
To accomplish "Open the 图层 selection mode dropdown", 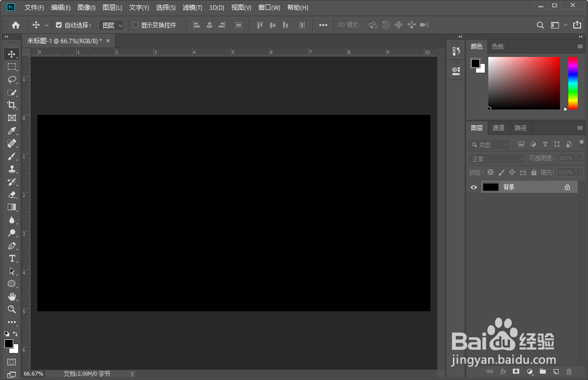I will point(111,25).
